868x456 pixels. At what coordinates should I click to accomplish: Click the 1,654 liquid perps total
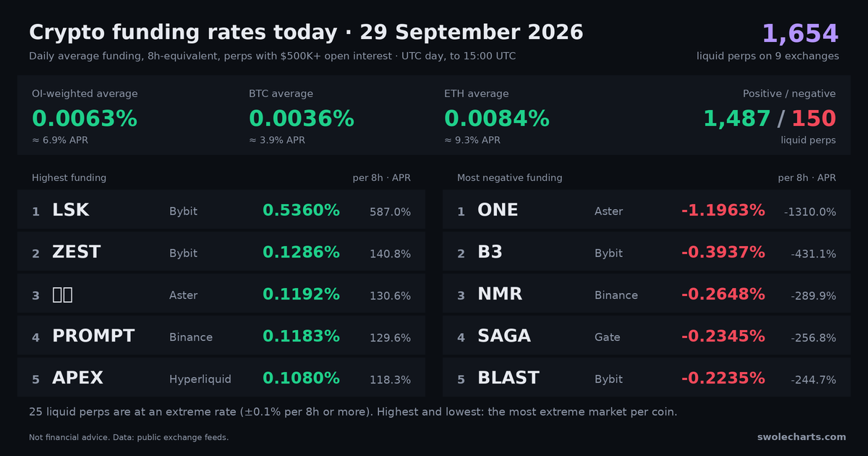(800, 33)
